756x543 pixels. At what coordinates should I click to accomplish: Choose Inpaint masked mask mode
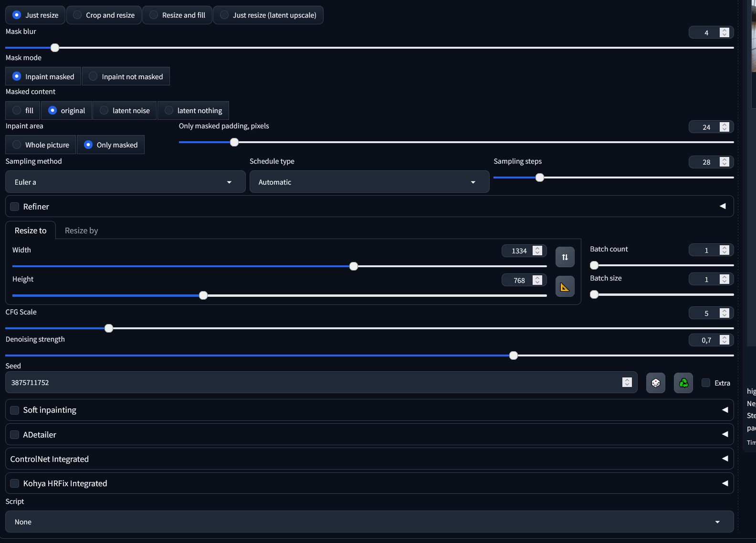point(43,76)
